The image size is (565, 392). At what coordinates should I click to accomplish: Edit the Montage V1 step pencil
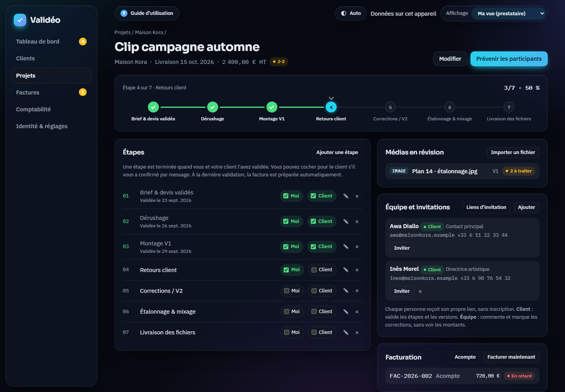coord(346,247)
